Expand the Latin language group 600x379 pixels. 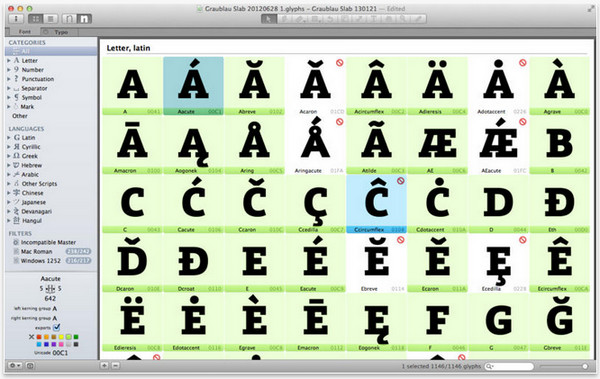[9, 137]
